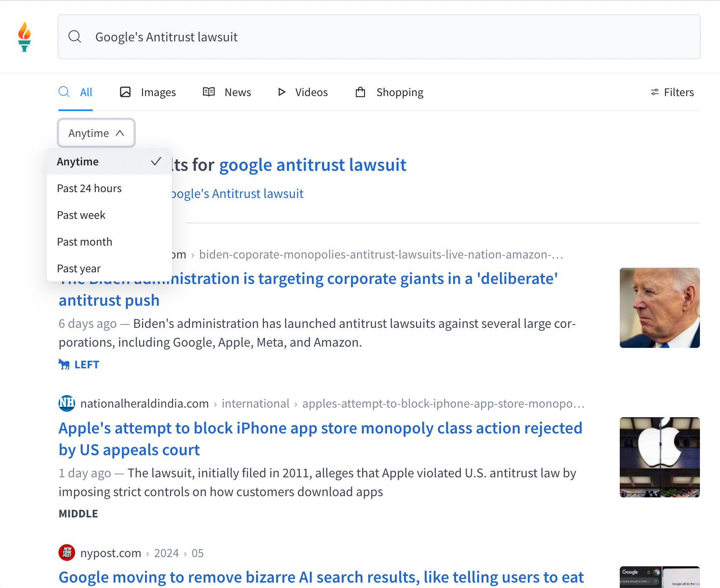
Task: Click the Apple logo thumbnail
Action: (x=659, y=457)
